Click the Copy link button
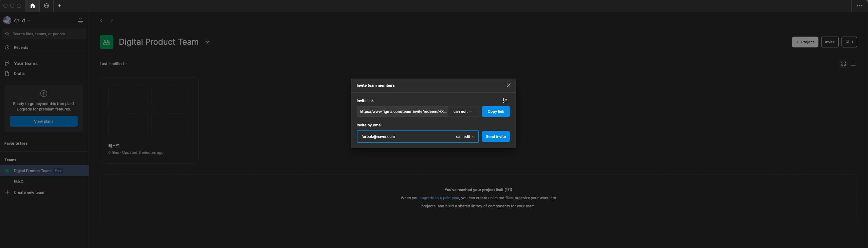The width and height of the screenshot is (868, 248). [496, 111]
